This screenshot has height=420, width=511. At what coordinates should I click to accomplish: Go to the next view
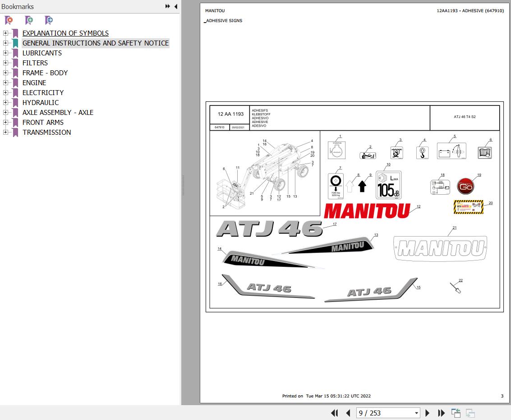pyautogui.click(x=470, y=413)
